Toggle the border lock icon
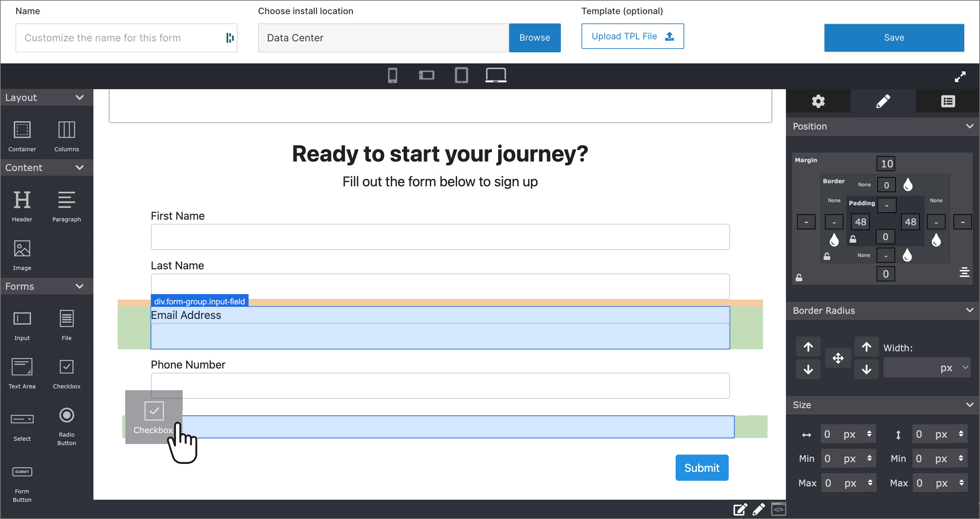980x519 pixels. click(827, 256)
